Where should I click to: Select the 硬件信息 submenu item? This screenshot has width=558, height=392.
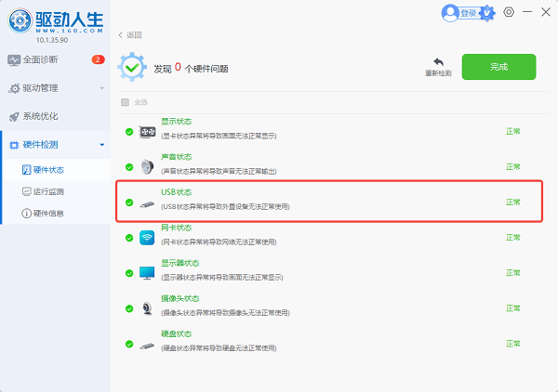coord(56,214)
